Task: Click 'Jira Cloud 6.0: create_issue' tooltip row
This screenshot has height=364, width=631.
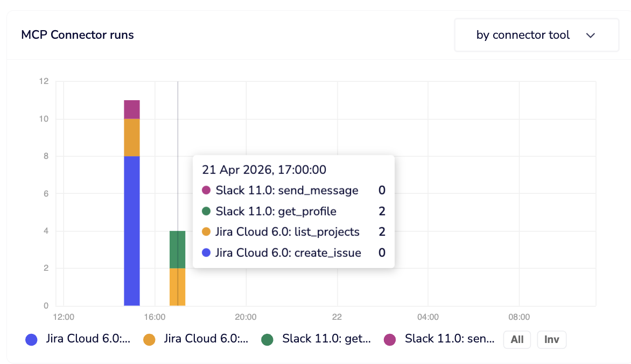Action: (x=293, y=253)
